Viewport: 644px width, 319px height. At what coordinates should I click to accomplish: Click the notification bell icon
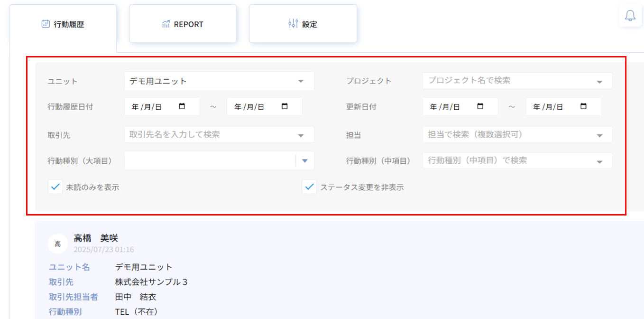[x=630, y=16]
